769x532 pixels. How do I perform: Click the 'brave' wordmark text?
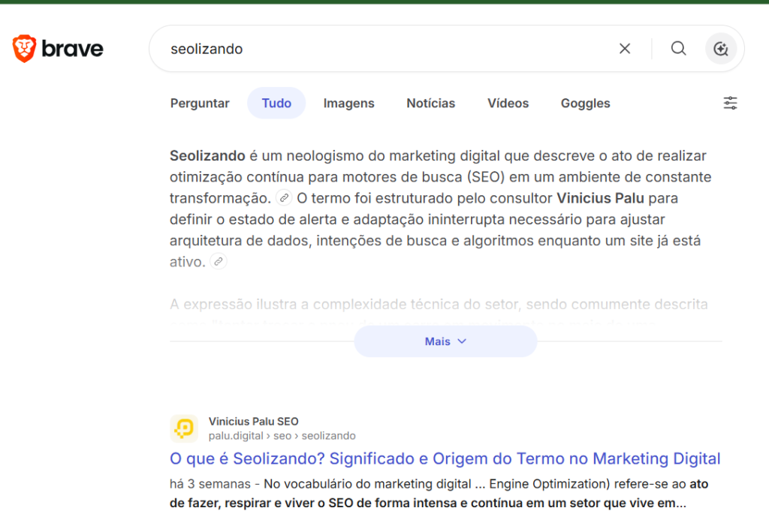tap(73, 49)
